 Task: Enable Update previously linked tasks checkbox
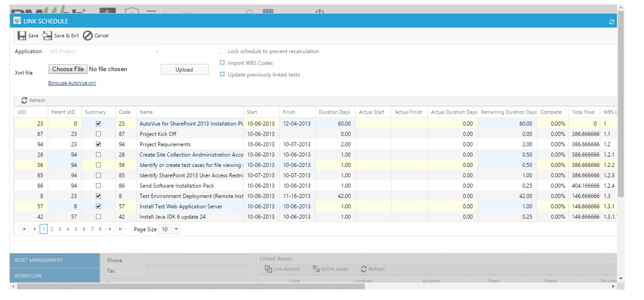coord(222,75)
